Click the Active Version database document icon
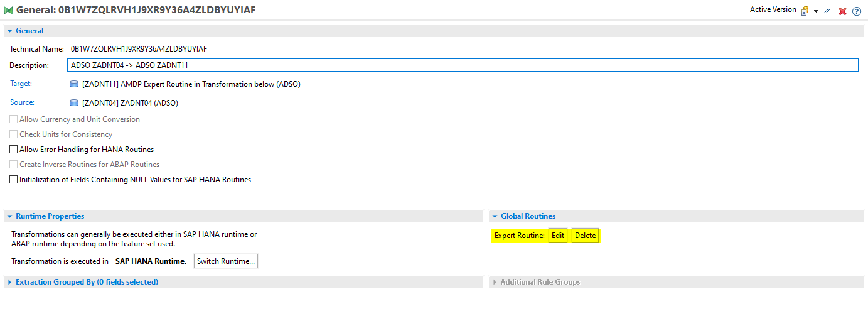Image resolution: width=868 pixels, height=311 pixels. coord(805,11)
